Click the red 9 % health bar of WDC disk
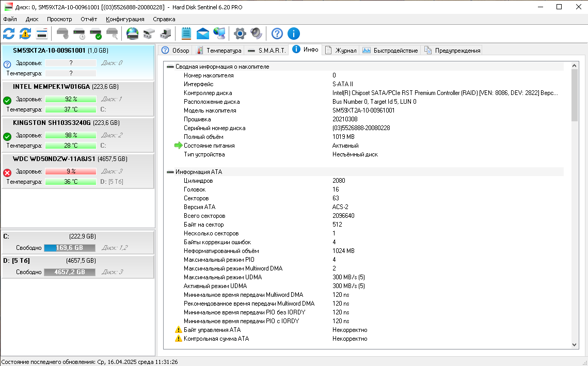This screenshot has height=366, width=588. 71,171
